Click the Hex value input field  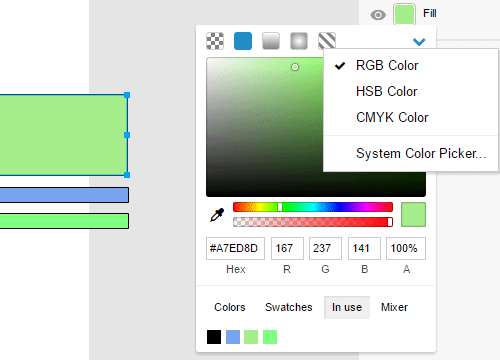[235, 248]
